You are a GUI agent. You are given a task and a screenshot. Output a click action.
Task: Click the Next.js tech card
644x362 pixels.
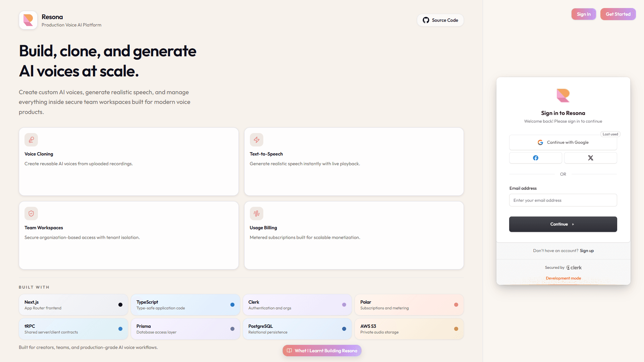[73, 305]
